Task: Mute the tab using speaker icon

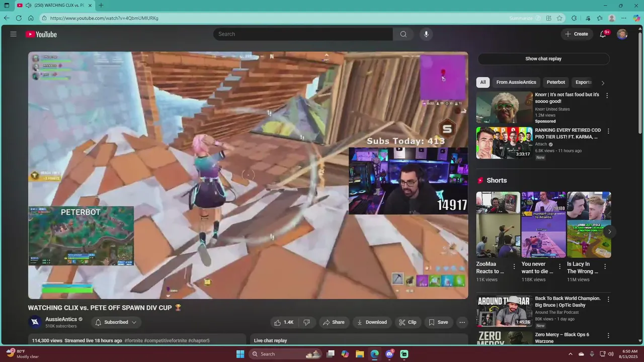Action: click(x=28, y=6)
